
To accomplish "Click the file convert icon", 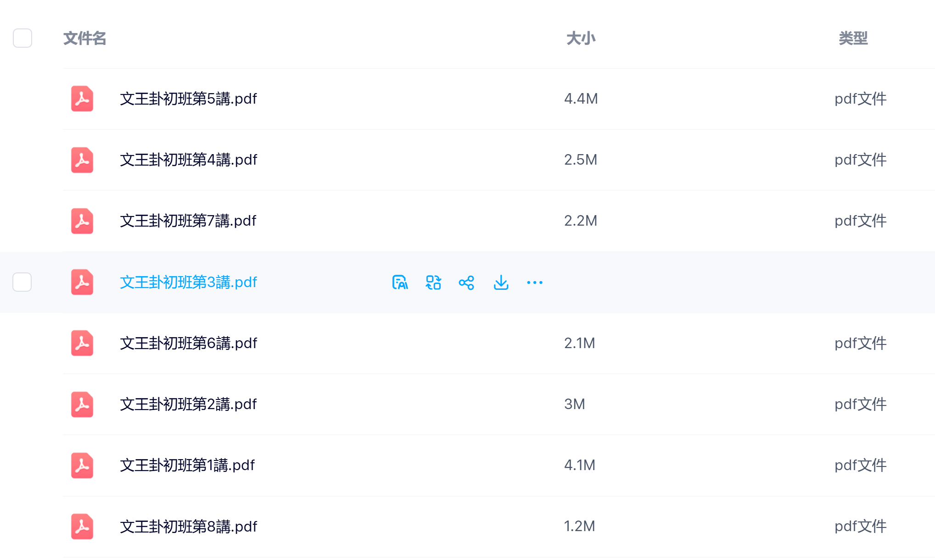I will pos(433,283).
